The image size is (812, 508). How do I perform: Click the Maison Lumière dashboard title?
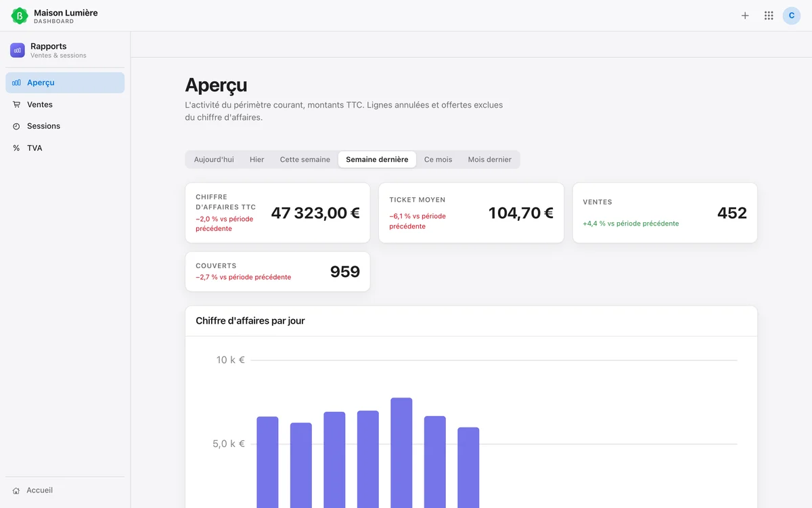66,13
